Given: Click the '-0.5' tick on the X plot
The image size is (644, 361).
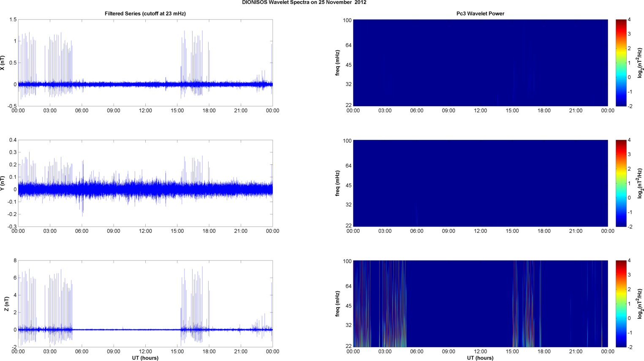Looking at the screenshot, I should tap(12, 106).
